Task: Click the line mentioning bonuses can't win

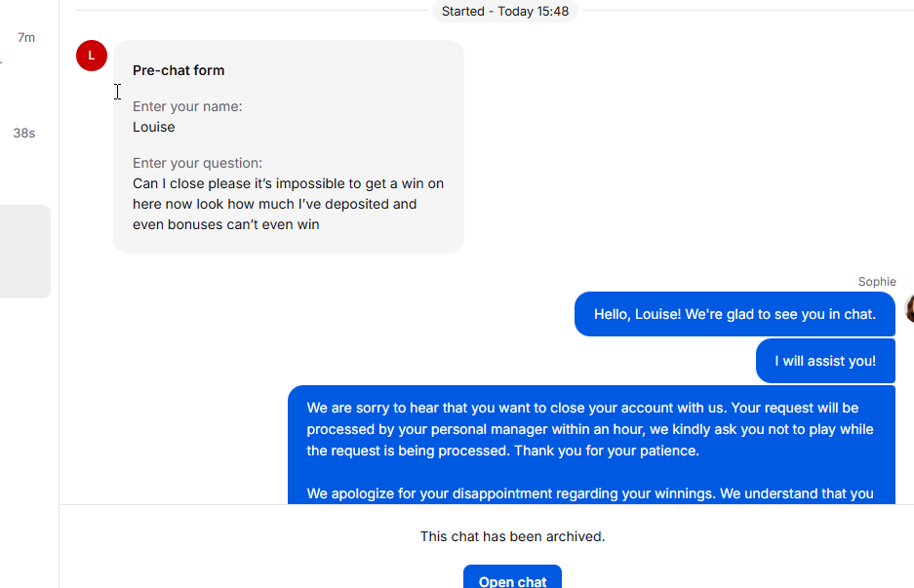Action: [226, 224]
